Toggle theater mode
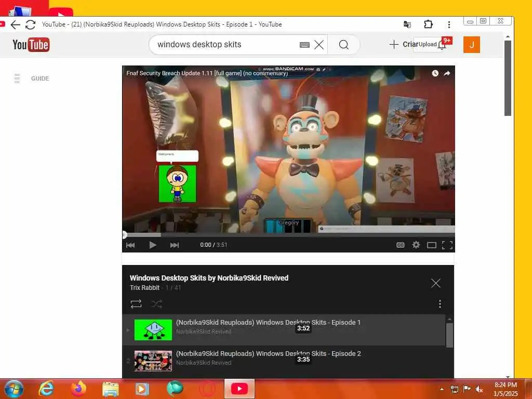This screenshot has height=399, width=532. click(x=432, y=245)
